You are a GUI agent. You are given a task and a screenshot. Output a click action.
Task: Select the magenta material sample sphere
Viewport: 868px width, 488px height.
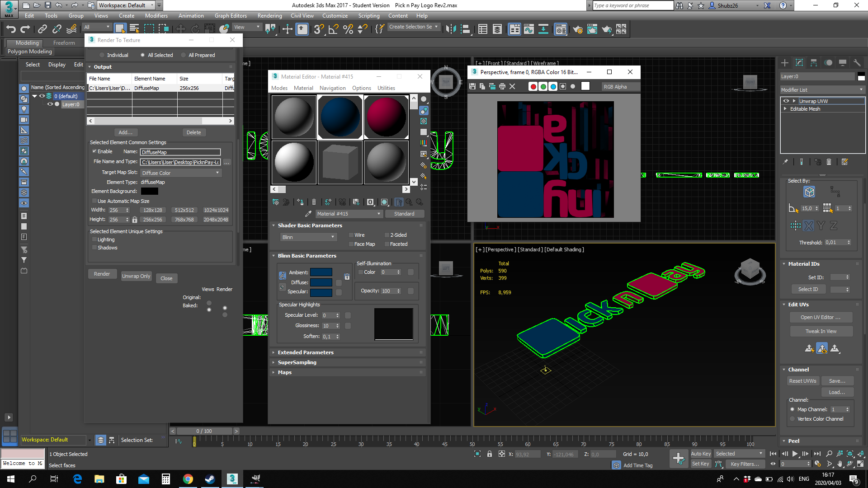tap(386, 117)
